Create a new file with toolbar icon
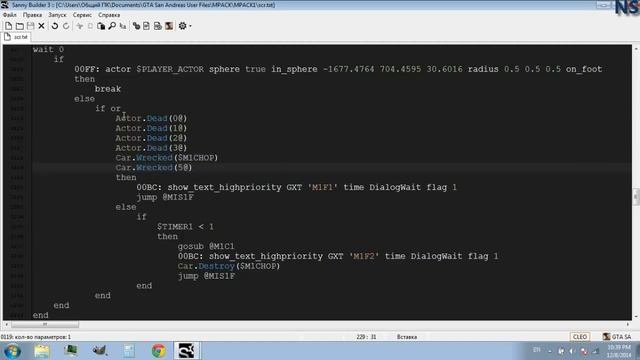640x360 pixels. point(9,26)
